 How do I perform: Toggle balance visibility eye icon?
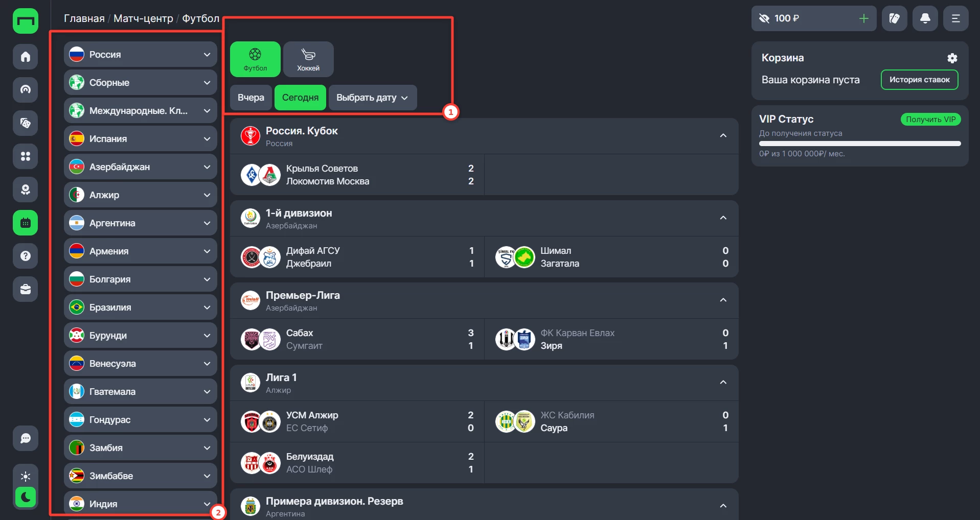[764, 19]
